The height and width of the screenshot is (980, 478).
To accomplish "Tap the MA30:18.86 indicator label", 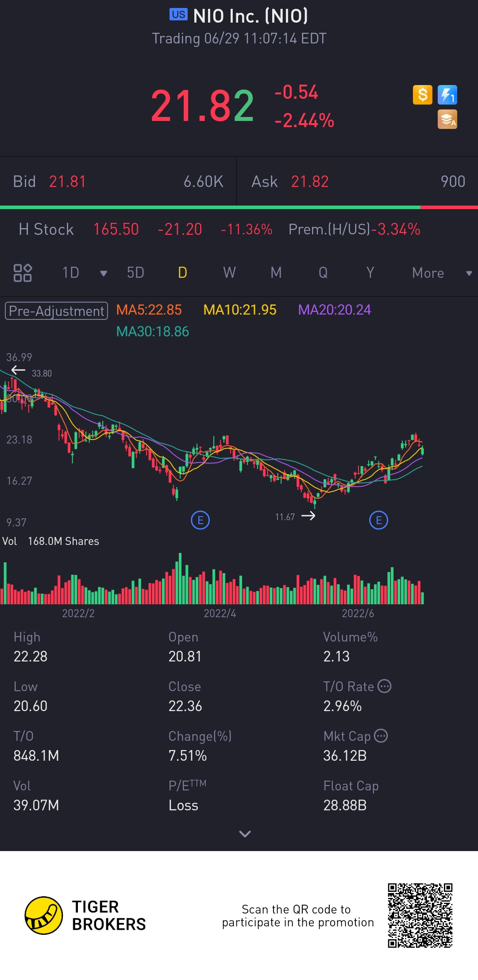I will pos(153,331).
